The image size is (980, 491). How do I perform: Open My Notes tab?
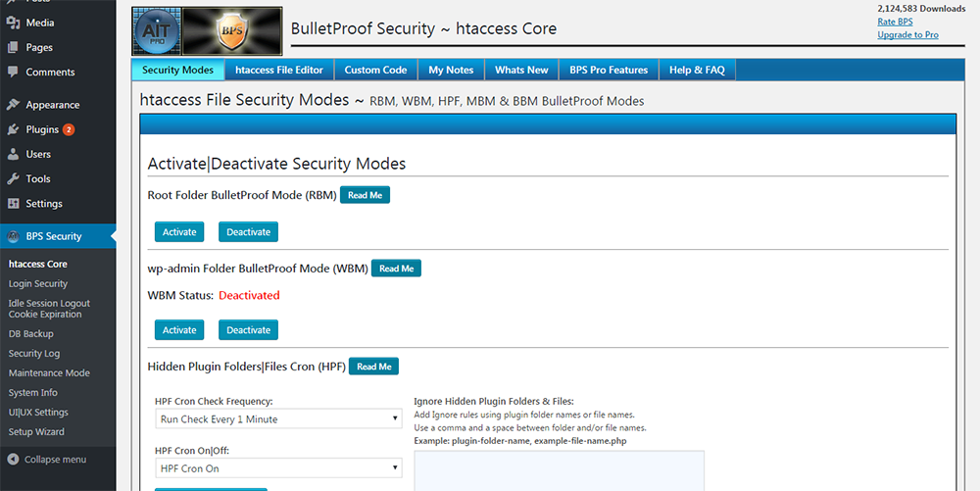tap(451, 70)
